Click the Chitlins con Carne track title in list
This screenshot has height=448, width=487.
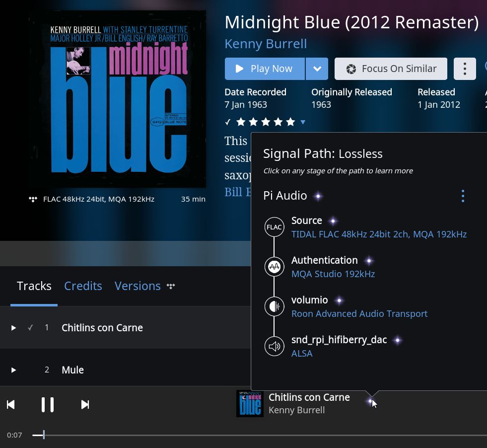[x=102, y=328]
